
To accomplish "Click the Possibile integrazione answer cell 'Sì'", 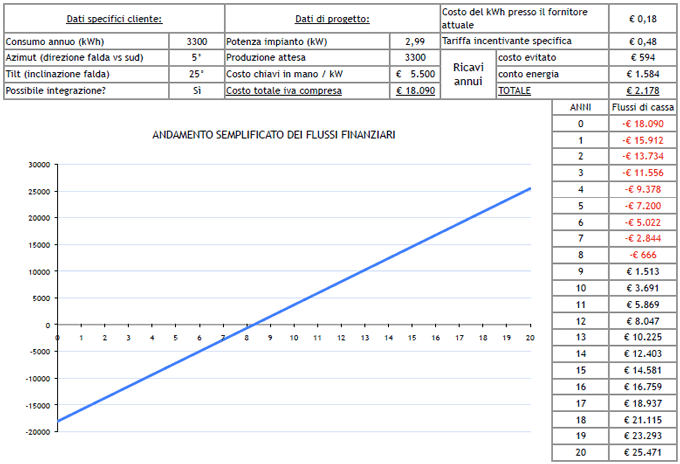I will [x=197, y=90].
